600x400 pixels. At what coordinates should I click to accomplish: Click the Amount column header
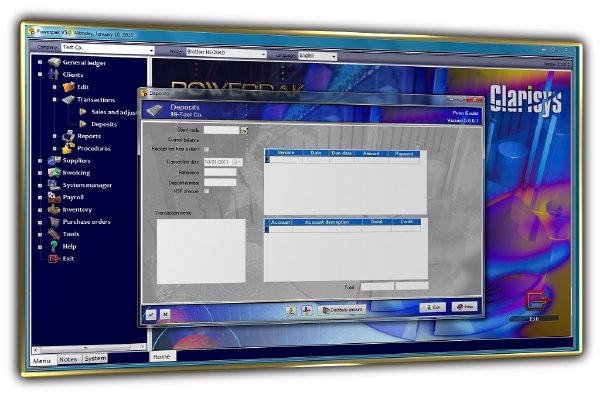click(371, 153)
